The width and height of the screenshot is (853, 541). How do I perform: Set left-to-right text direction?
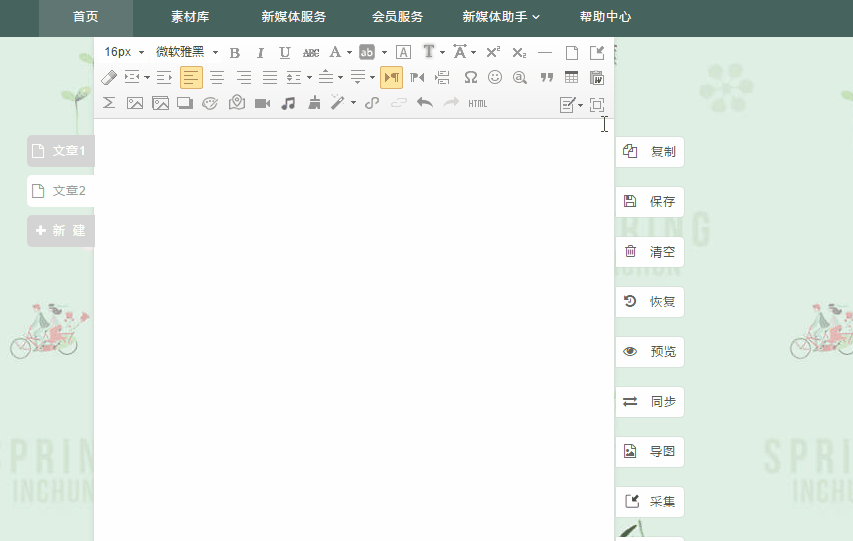(391, 77)
